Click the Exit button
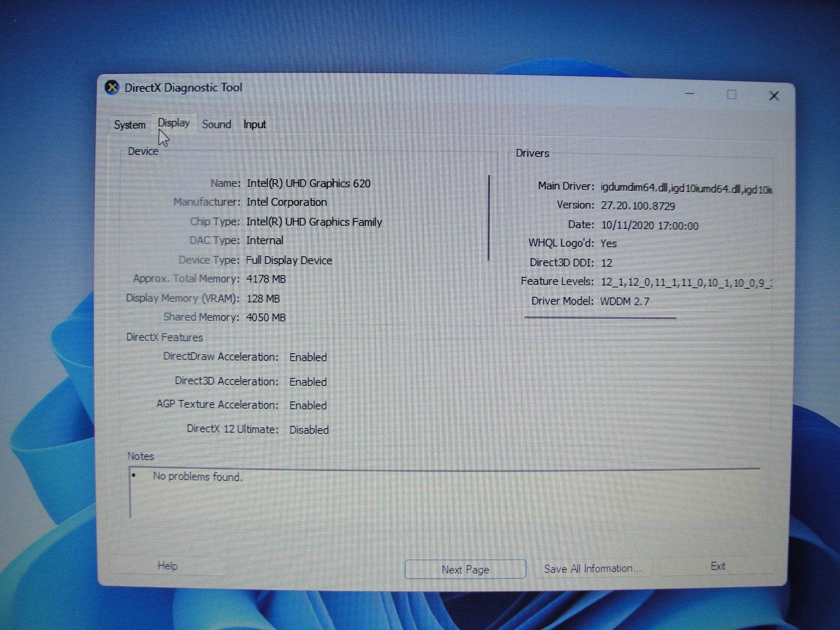The width and height of the screenshot is (840, 630). [x=718, y=566]
